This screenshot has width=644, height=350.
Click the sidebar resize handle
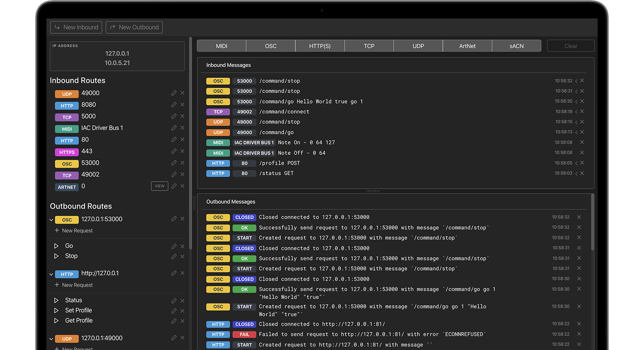194,203
